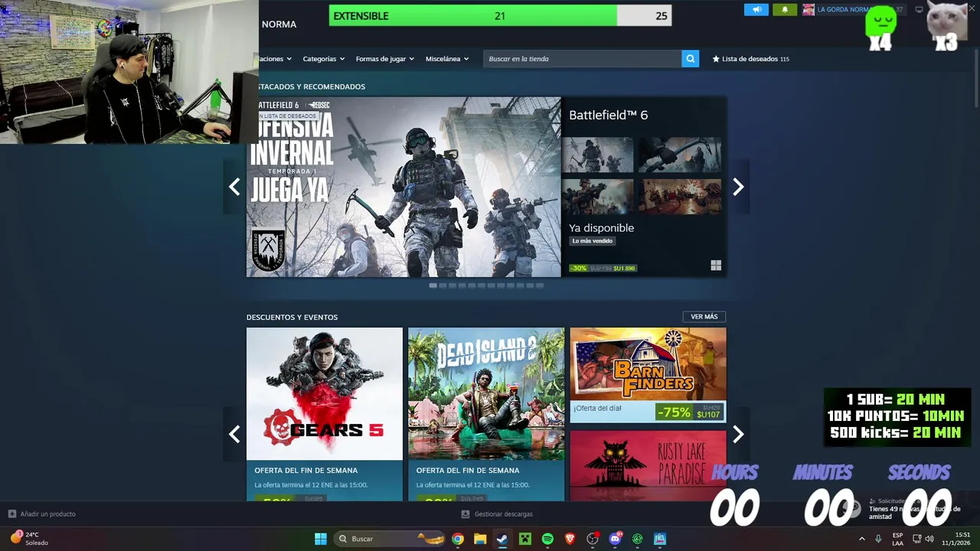Switch the ESP LAA keyboard language

point(897,539)
